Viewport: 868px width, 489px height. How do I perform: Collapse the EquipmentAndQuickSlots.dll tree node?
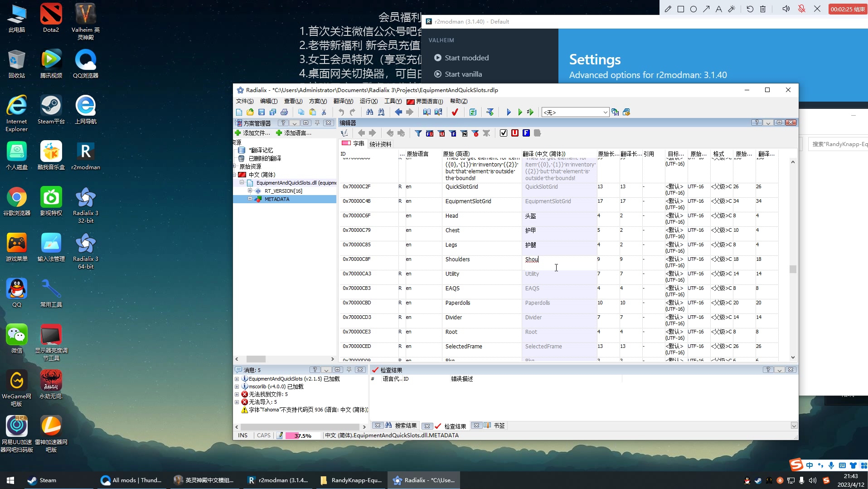pos(242,183)
